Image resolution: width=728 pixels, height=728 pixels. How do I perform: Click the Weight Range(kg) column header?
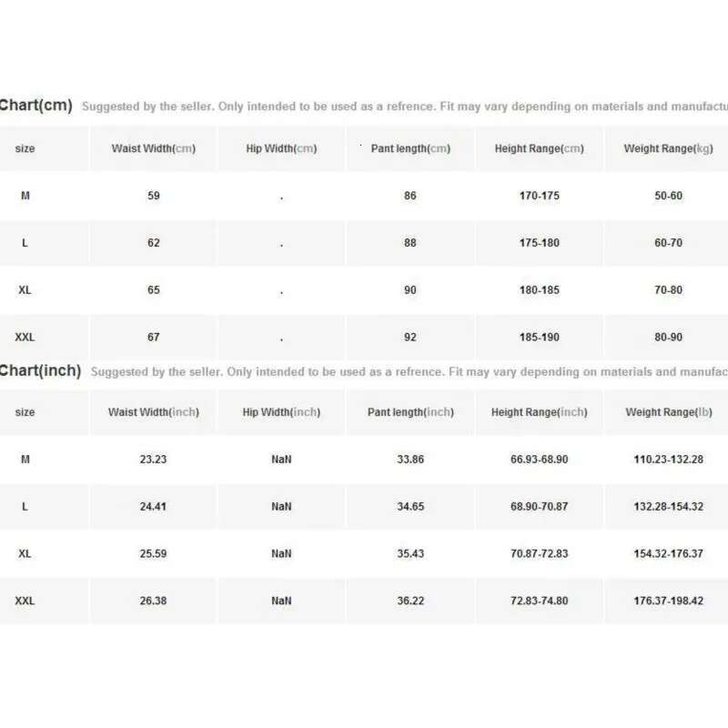[x=668, y=148]
